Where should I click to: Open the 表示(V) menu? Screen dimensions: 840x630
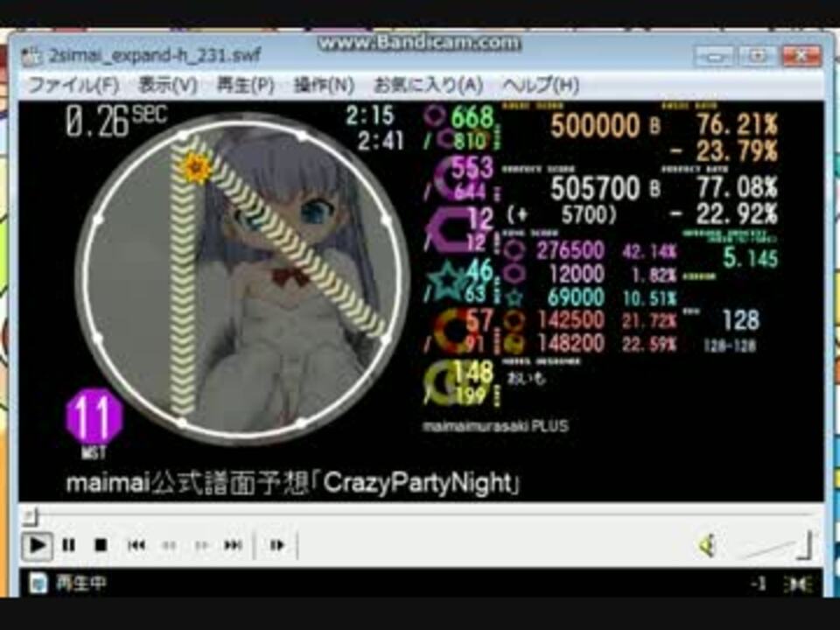point(168,85)
